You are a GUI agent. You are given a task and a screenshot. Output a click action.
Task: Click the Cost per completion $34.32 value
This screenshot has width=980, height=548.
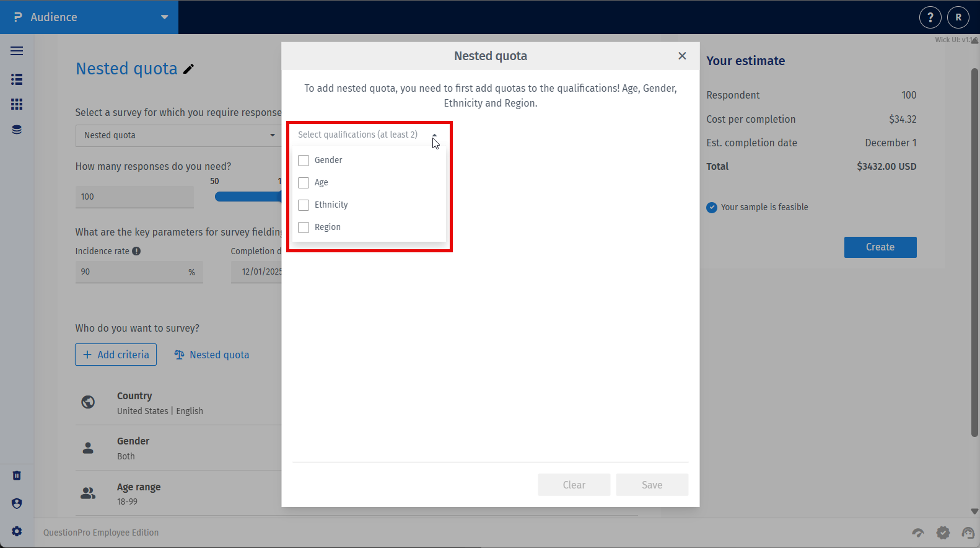tap(903, 119)
